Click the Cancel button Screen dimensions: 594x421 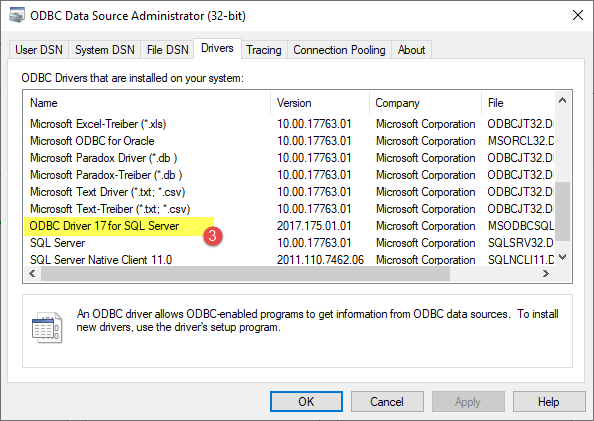click(387, 401)
